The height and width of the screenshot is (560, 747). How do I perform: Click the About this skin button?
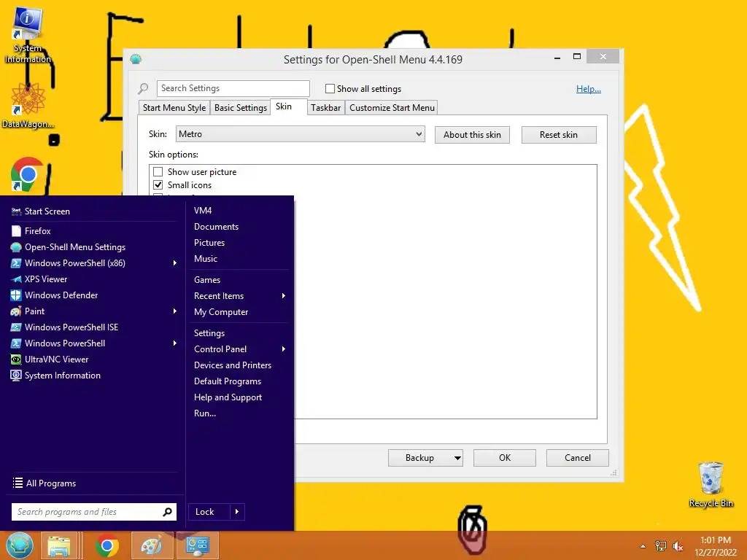(x=472, y=135)
